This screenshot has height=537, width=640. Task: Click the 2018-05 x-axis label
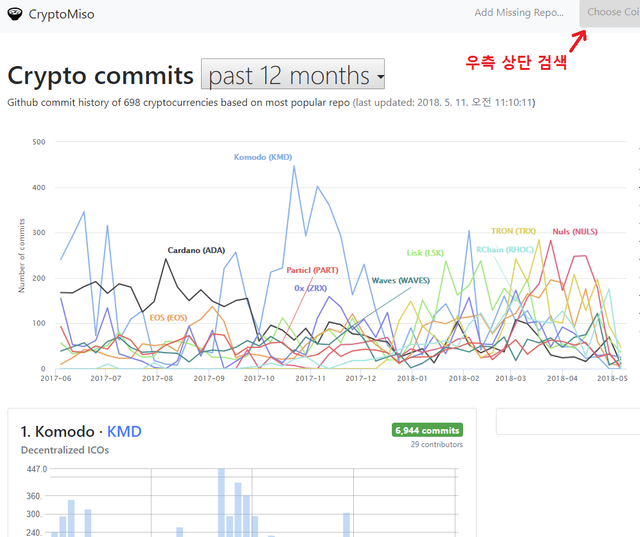click(x=612, y=378)
